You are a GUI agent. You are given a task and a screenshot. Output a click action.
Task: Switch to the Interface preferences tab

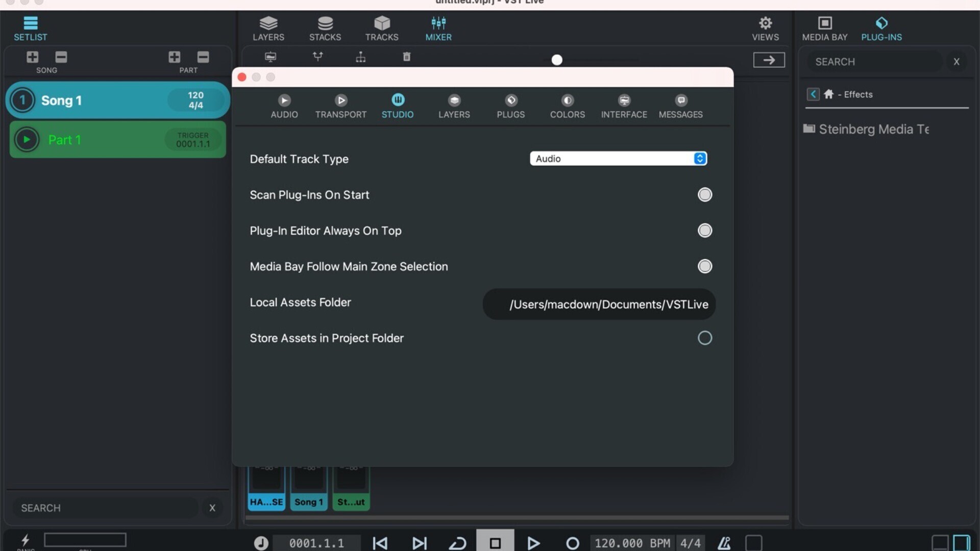pos(624,107)
